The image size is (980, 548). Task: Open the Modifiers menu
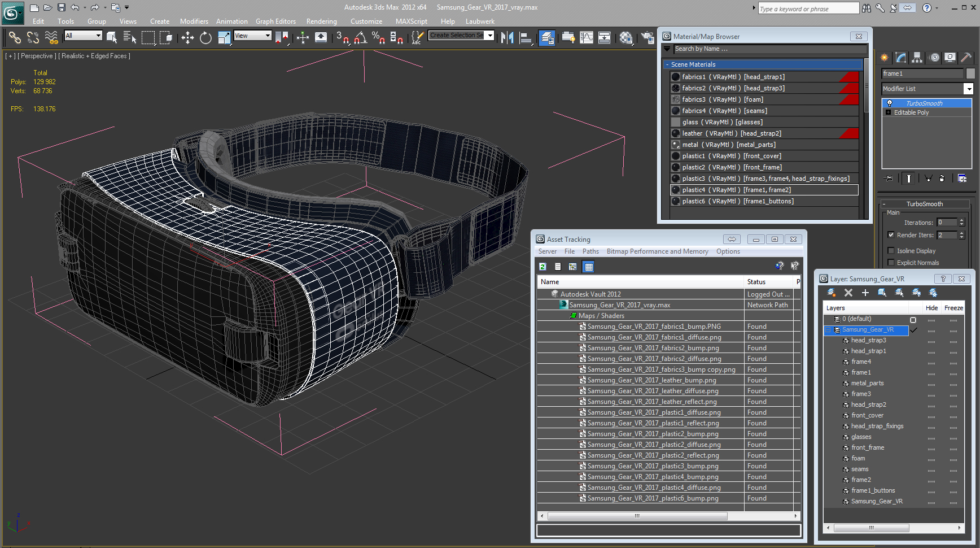pyautogui.click(x=194, y=21)
